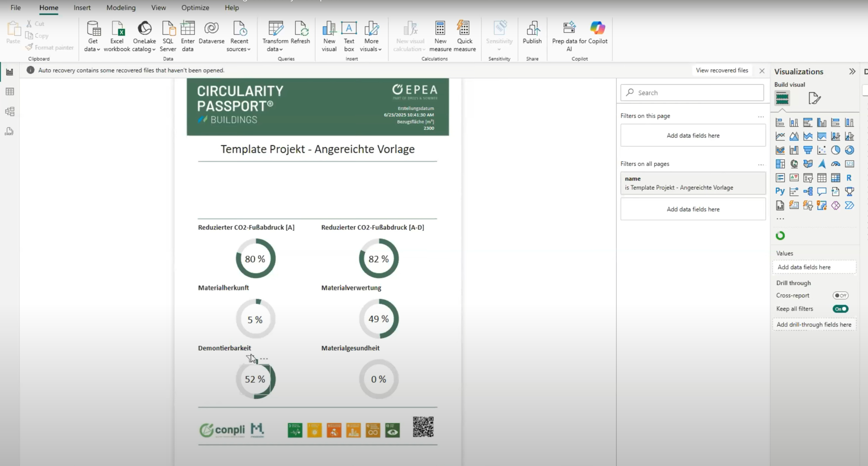
Task: Select the Format visual pane icon
Action: (x=814, y=98)
